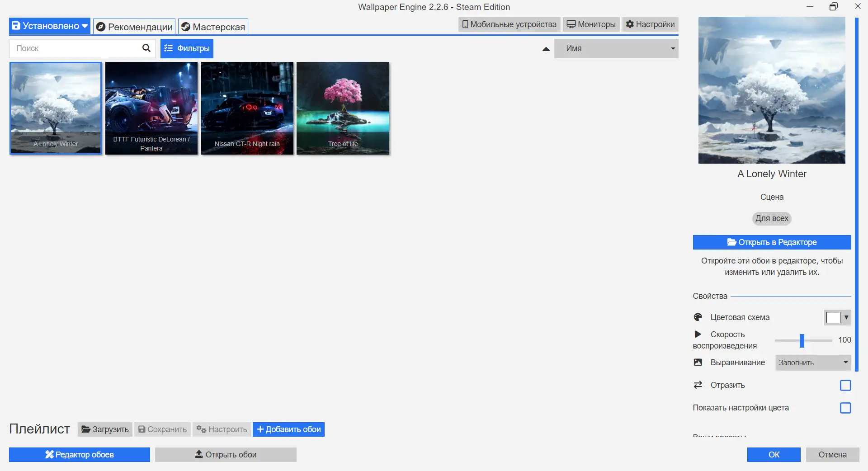
Task: Enable Показать настройки цвета checkbox
Action: (845, 408)
